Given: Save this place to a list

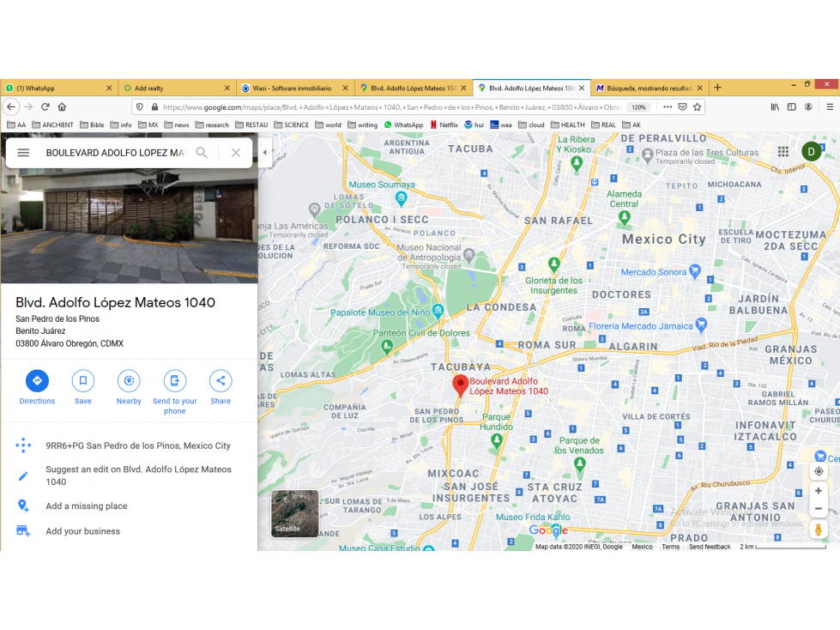Looking at the screenshot, I should [83, 387].
